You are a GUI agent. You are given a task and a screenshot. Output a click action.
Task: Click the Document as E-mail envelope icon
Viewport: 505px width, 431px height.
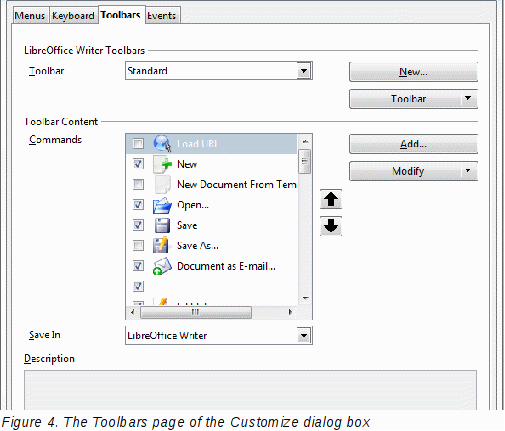click(x=162, y=266)
